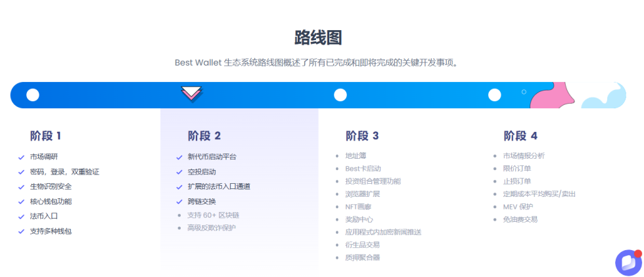Screen dimensions: 644x277
Task: Click the checkmark next to 生物识别安全
Action: pos(22,186)
